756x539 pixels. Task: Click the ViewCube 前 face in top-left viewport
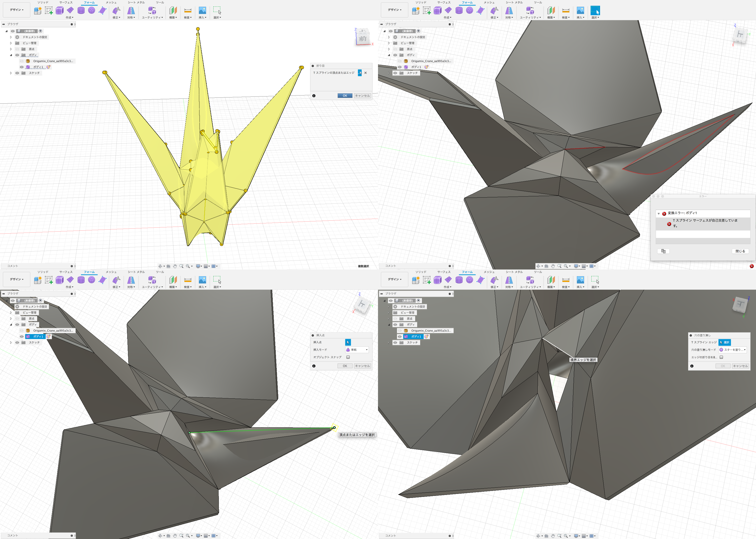pos(363,39)
